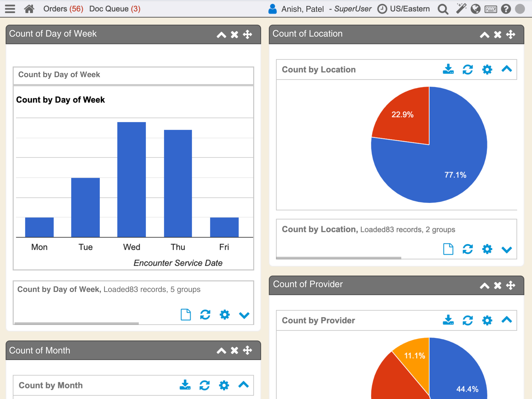The width and height of the screenshot is (532, 399).
Task: Refresh Count by Day of Week records
Action: point(205,315)
